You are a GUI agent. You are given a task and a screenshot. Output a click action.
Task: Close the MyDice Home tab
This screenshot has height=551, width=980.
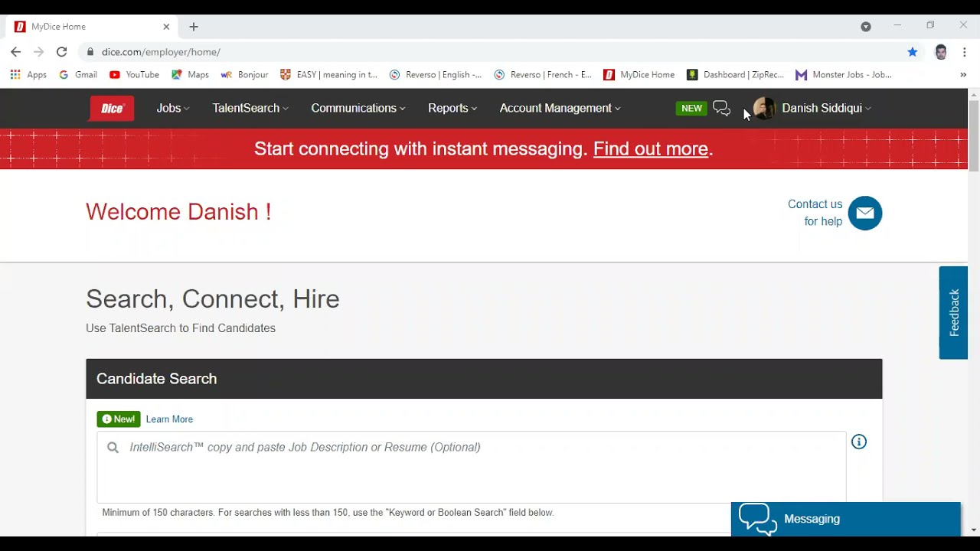click(x=166, y=27)
